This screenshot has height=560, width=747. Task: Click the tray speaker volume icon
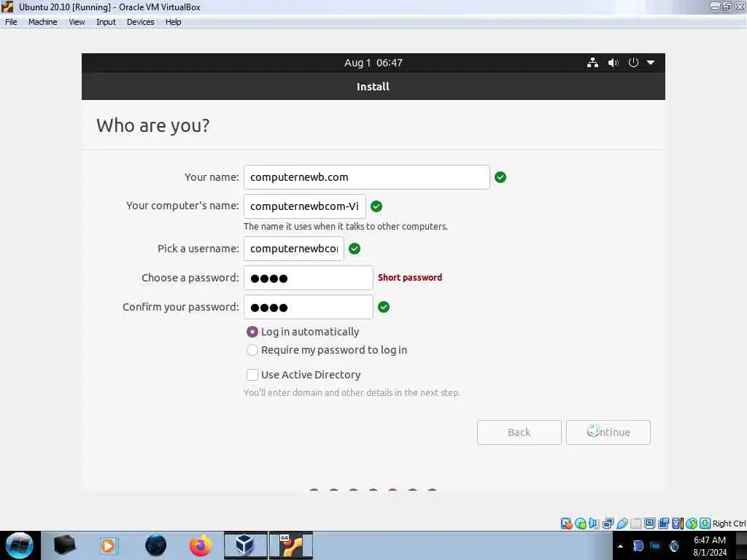(x=673, y=546)
